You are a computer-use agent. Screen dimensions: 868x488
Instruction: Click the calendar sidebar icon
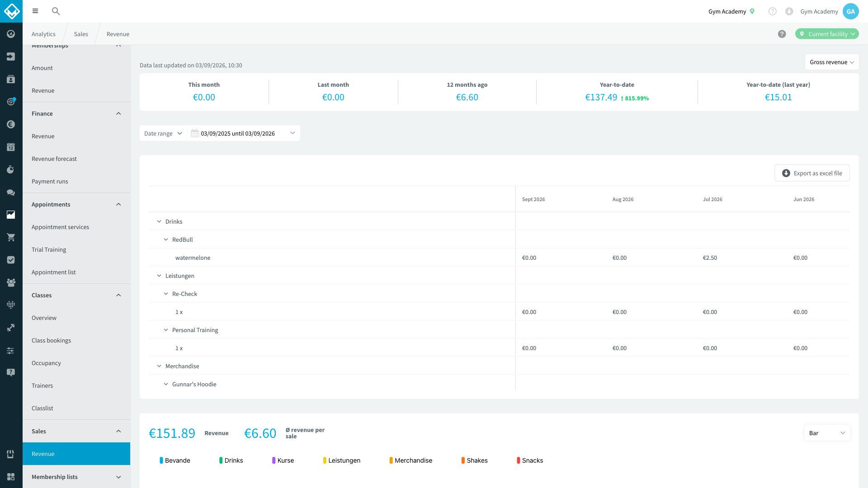pyautogui.click(x=11, y=147)
